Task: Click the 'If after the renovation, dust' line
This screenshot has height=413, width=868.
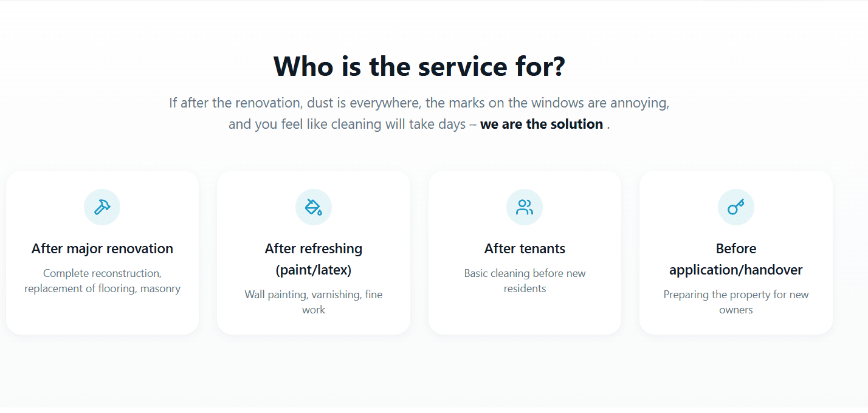Action: click(419, 103)
